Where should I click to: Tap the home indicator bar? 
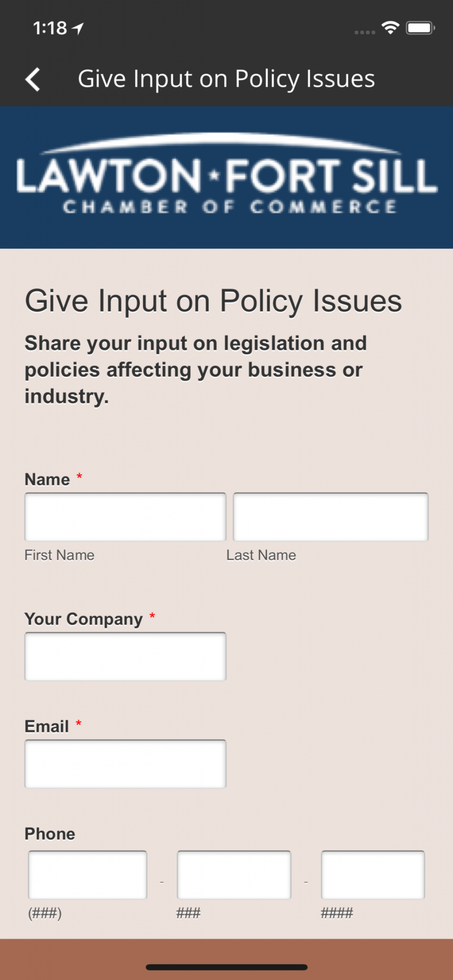(x=226, y=967)
